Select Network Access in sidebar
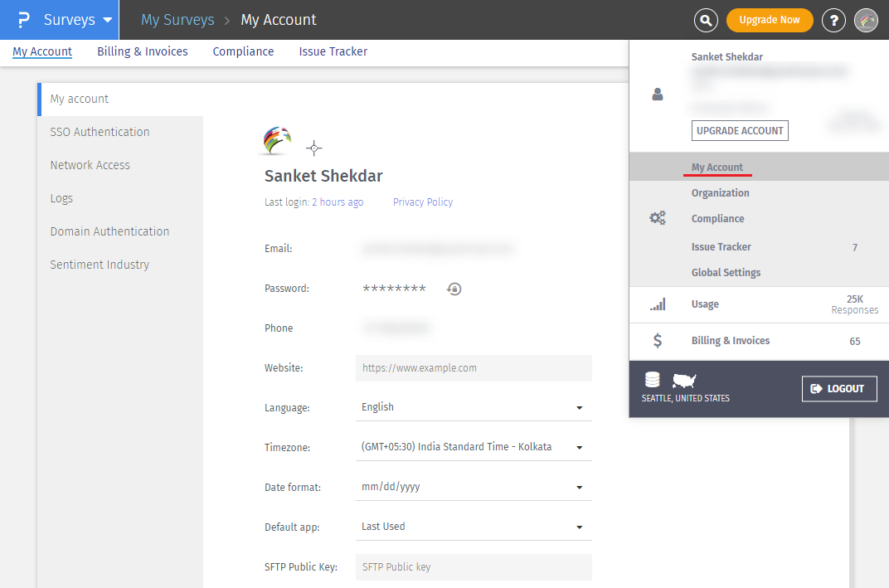This screenshot has width=889, height=588. (120, 165)
